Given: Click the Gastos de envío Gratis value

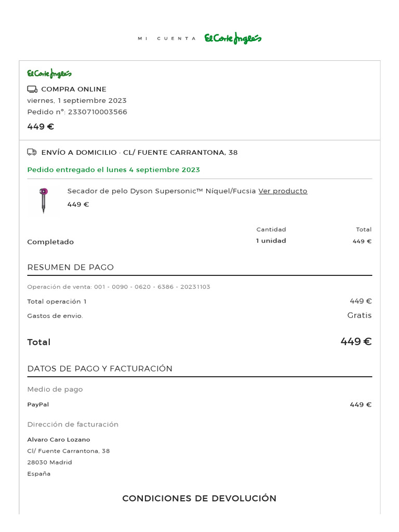Looking at the screenshot, I should pyautogui.click(x=360, y=315).
